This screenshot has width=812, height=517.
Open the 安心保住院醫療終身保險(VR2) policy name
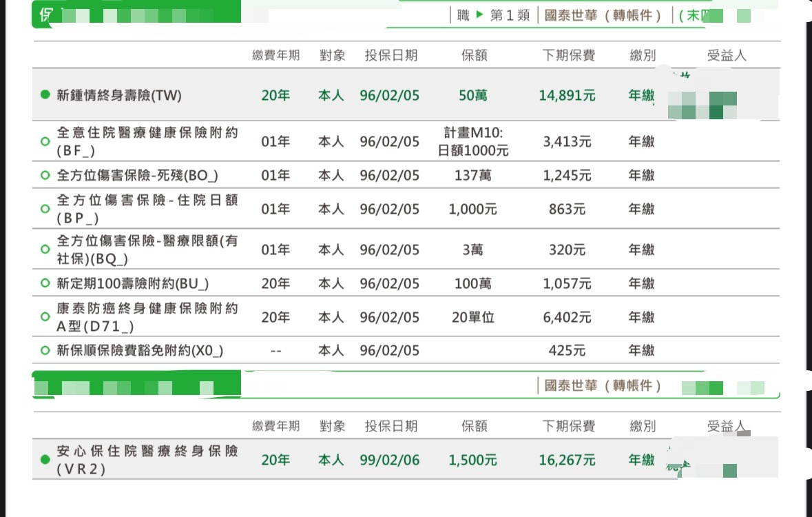(147, 459)
